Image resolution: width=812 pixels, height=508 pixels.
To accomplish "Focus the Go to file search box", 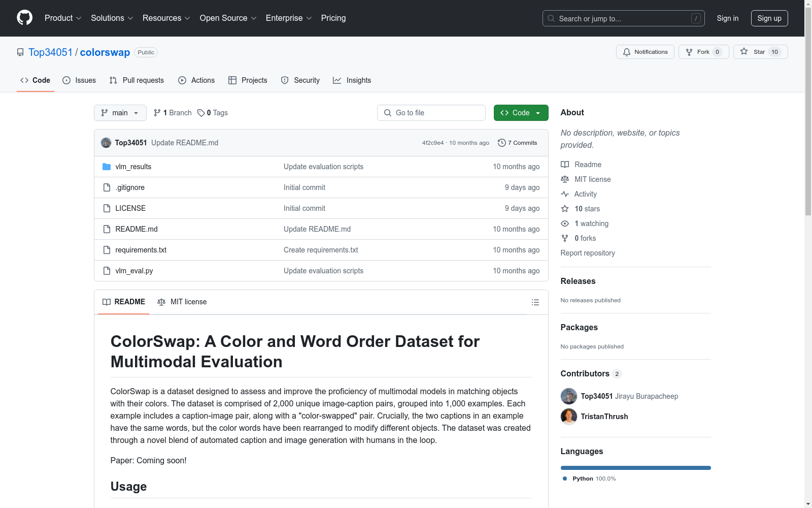I will [431, 113].
